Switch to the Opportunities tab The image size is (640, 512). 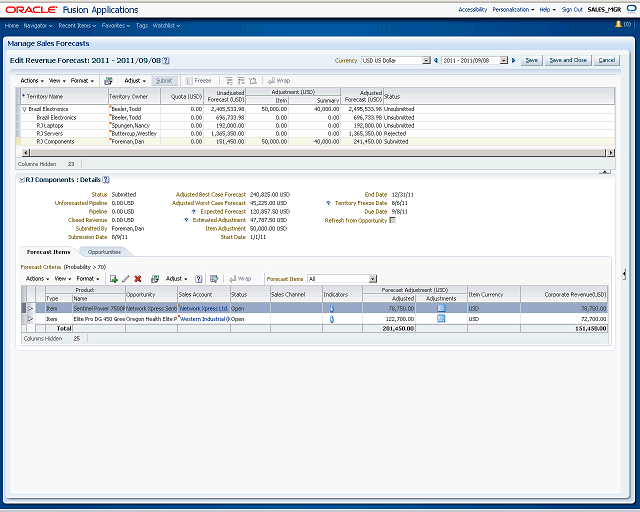[104, 252]
